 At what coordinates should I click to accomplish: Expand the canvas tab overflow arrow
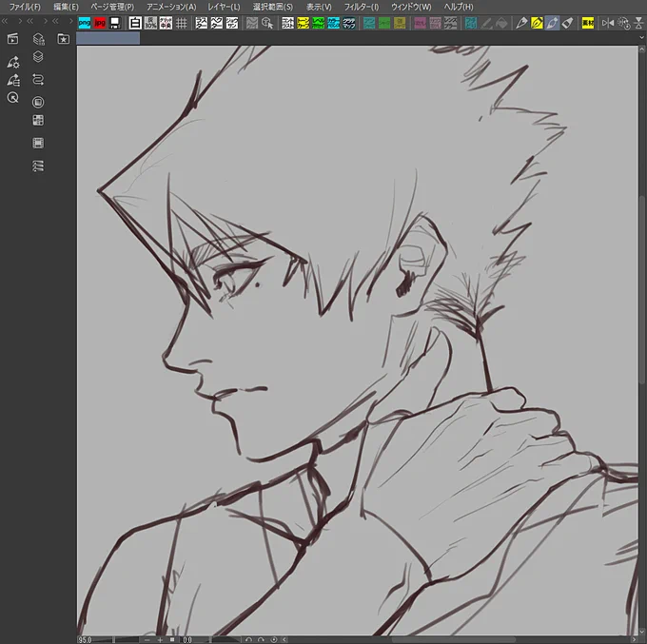coord(641,38)
